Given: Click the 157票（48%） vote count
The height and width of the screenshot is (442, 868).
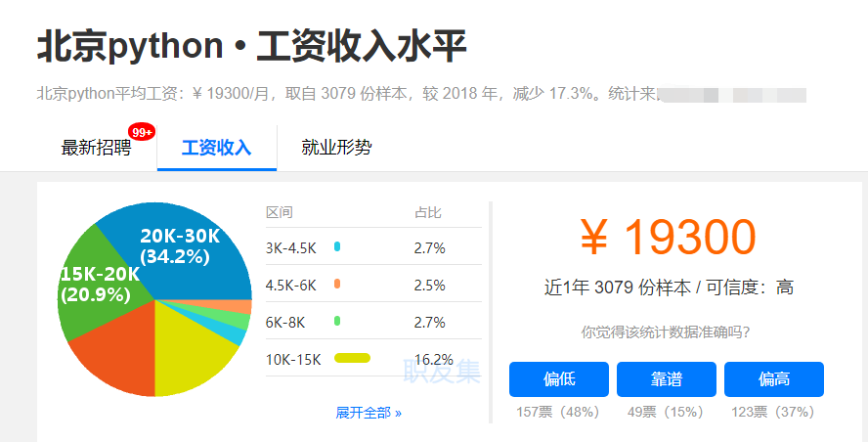Looking at the screenshot, I should point(558,412).
